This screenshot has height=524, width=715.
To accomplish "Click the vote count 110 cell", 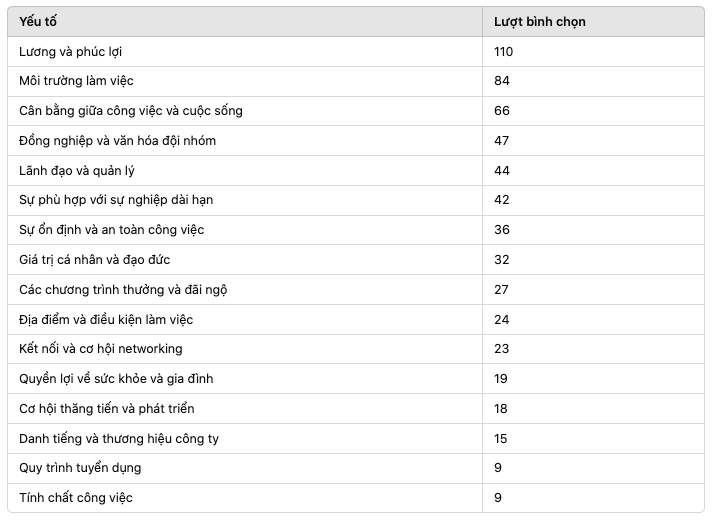I will click(593, 52).
